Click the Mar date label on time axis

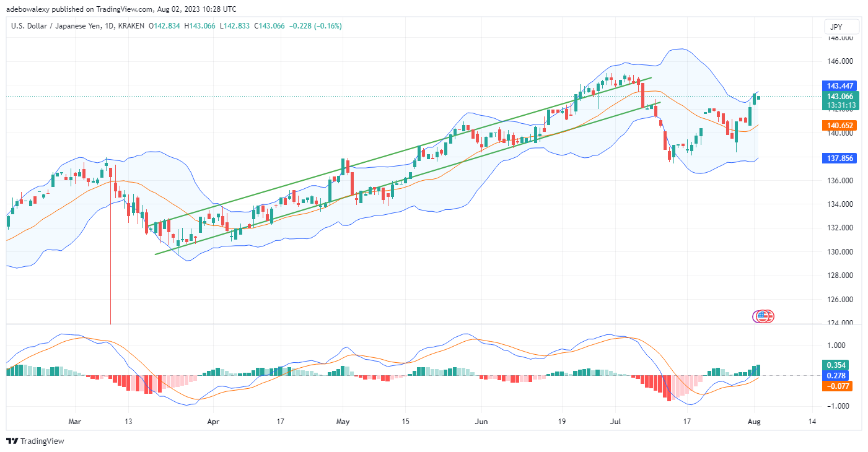(x=75, y=421)
